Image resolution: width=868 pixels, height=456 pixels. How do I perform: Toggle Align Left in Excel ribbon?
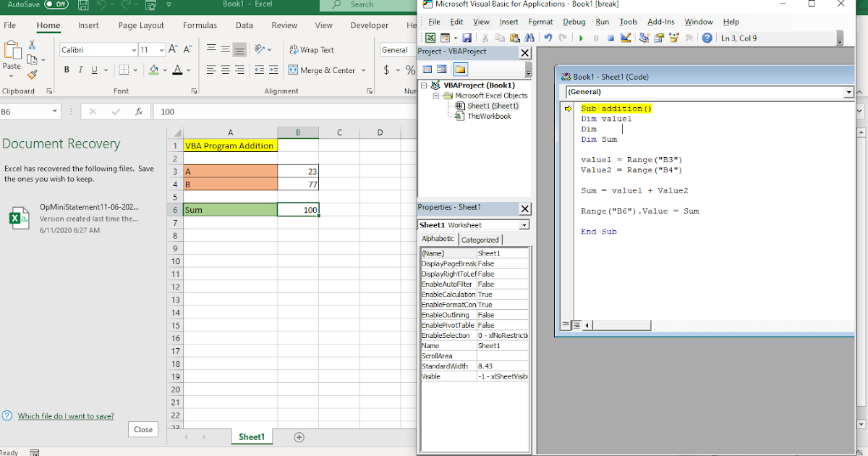coord(211,70)
